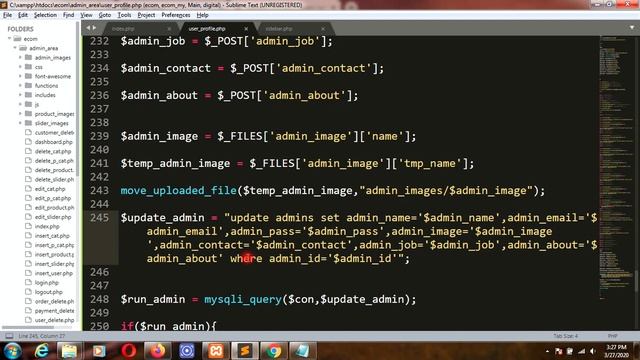Expand the admin_images folder

[20, 58]
